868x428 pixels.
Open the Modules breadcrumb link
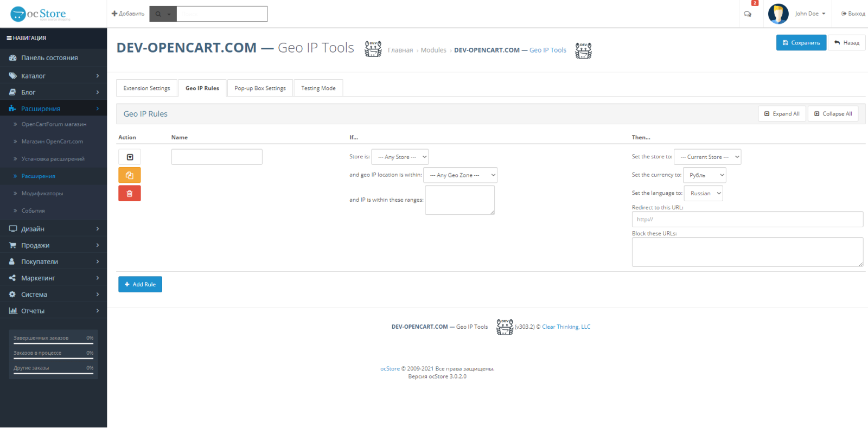[433, 50]
